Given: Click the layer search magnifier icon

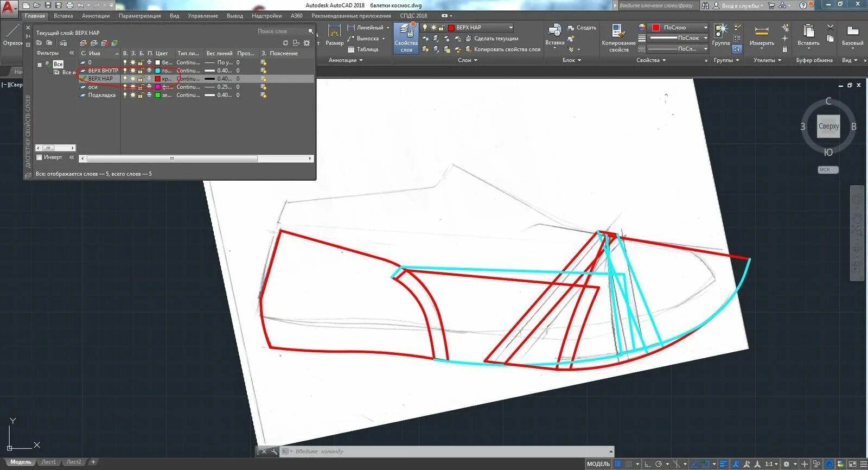Looking at the screenshot, I should click(310, 31).
